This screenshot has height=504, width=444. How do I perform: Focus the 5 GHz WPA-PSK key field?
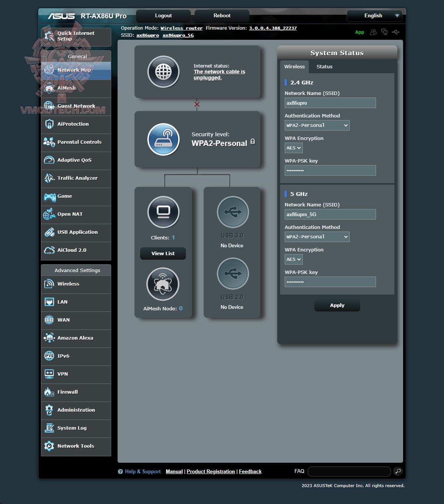point(330,282)
